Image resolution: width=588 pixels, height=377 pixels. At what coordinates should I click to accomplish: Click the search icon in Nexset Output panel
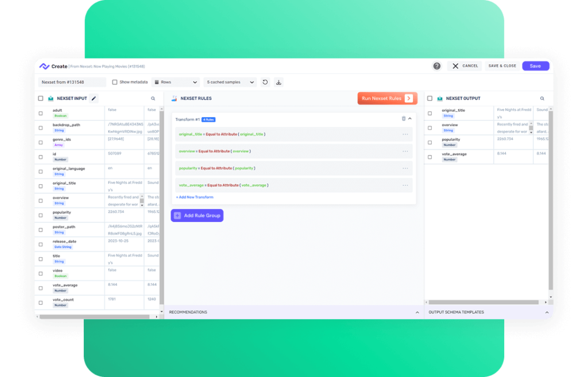click(x=542, y=99)
